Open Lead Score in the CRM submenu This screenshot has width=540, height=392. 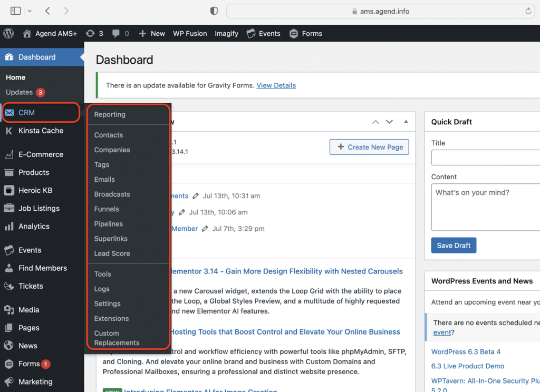pos(112,253)
